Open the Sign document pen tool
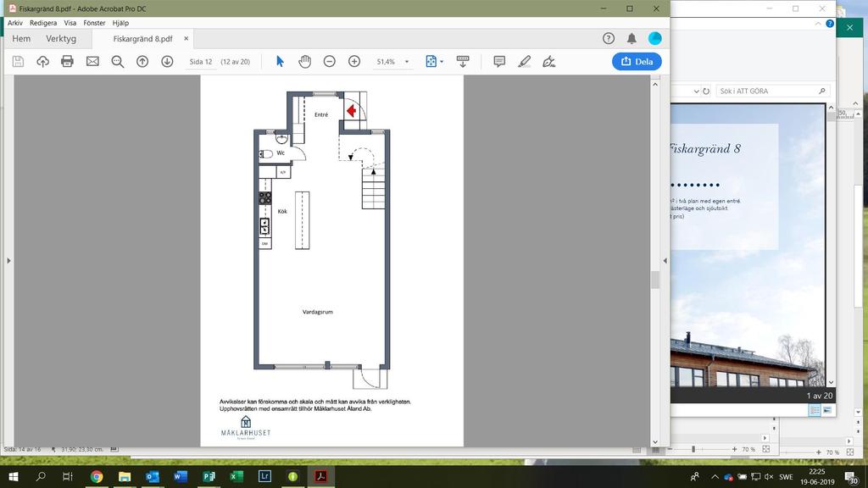 click(548, 61)
